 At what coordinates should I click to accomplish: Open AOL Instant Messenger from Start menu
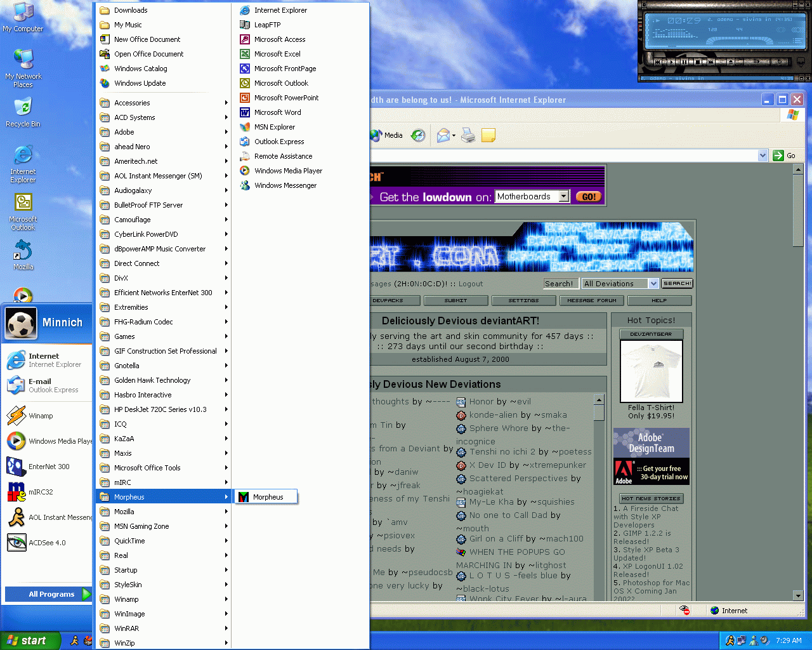(48, 517)
